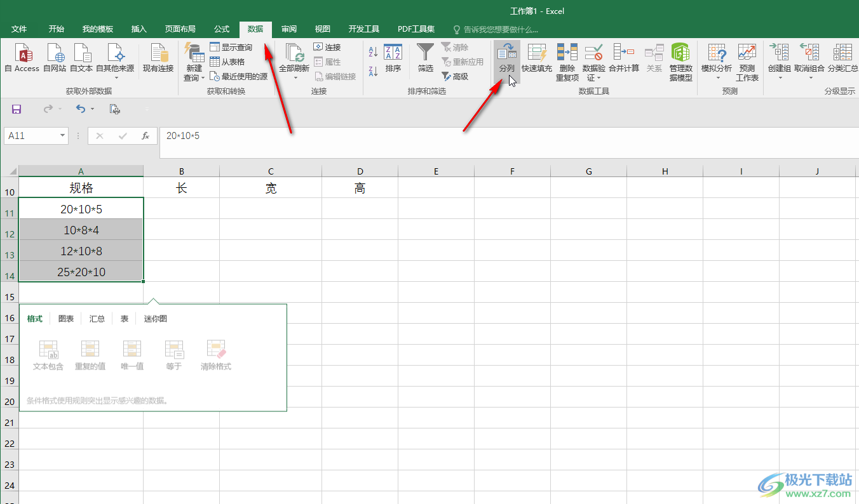859x504 pixels.
Task: Click 唯一值 formatting option
Action: pos(132,355)
